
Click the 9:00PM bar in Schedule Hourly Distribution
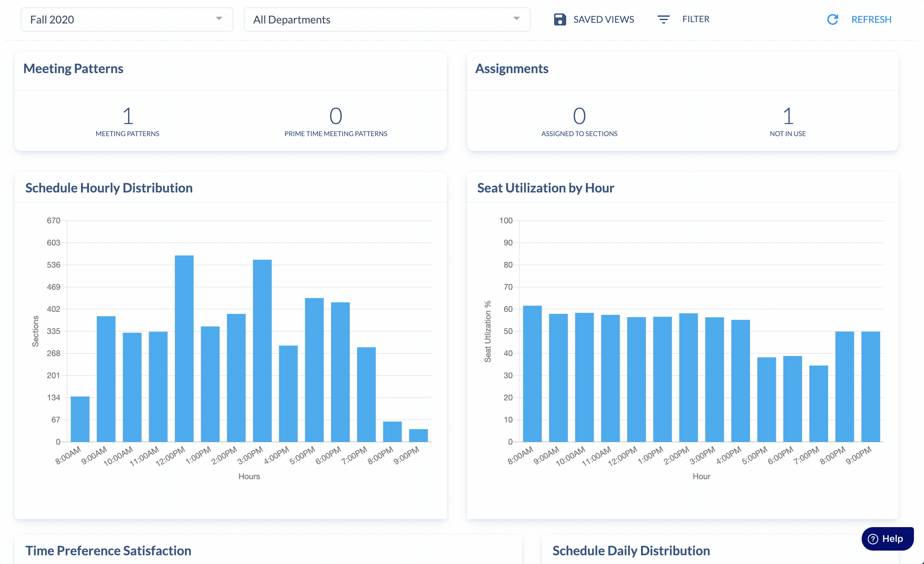coord(418,436)
